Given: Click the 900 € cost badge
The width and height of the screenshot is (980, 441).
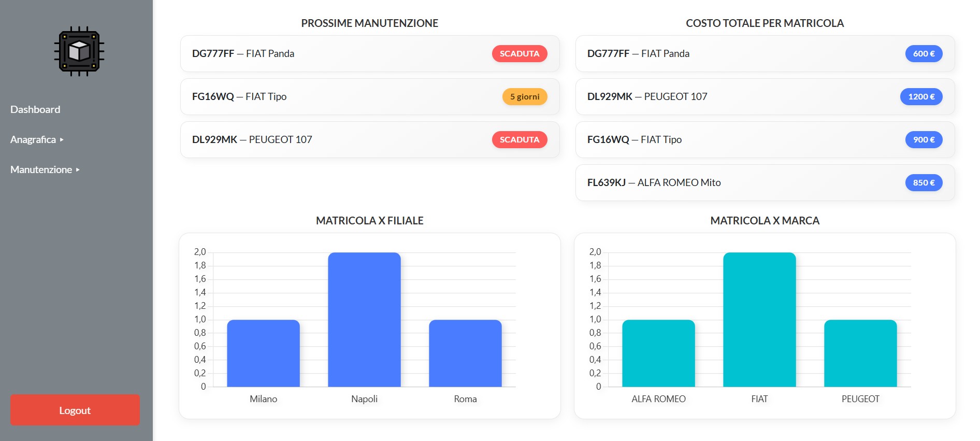Looking at the screenshot, I should (924, 139).
